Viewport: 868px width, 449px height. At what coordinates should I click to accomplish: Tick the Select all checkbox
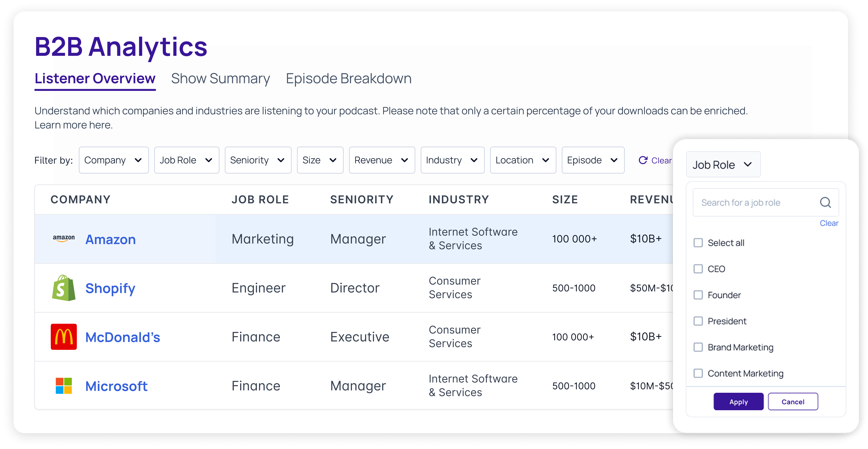[698, 243]
